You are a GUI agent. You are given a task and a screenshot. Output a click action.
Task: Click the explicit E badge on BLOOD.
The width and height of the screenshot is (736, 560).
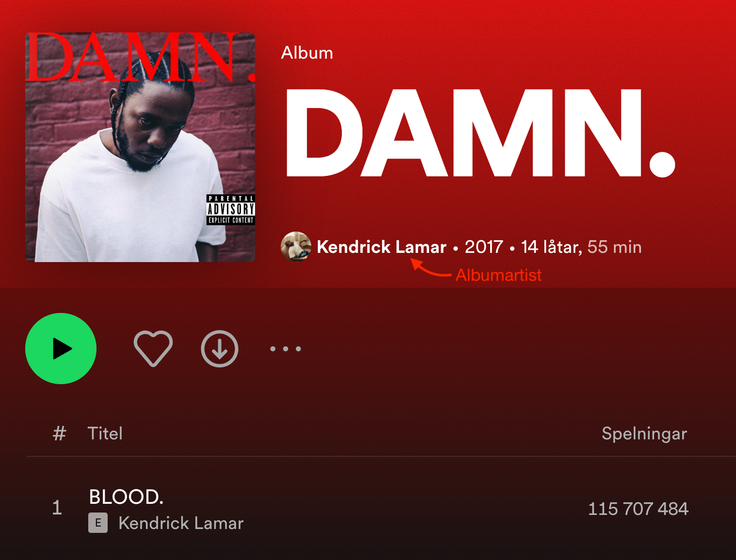pos(98,523)
